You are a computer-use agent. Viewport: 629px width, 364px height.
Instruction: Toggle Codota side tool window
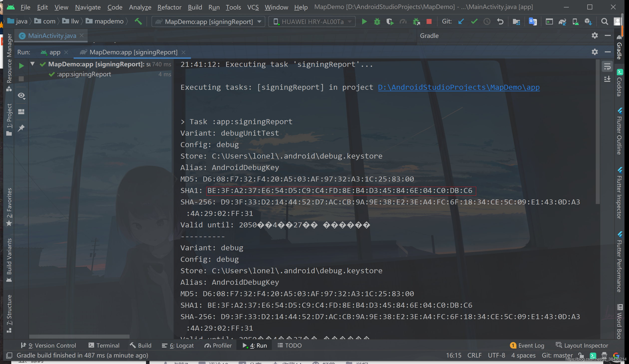pos(619,83)
